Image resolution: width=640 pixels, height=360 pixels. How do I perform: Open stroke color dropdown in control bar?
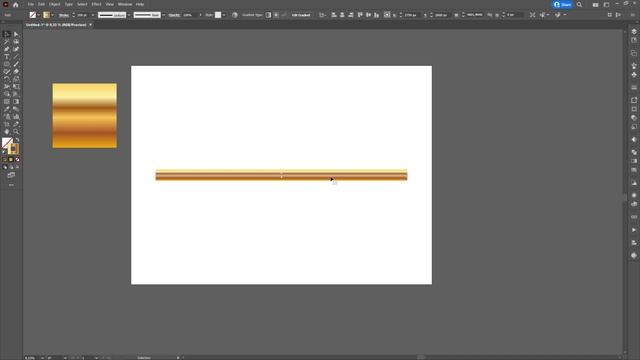tap(52, 15)
